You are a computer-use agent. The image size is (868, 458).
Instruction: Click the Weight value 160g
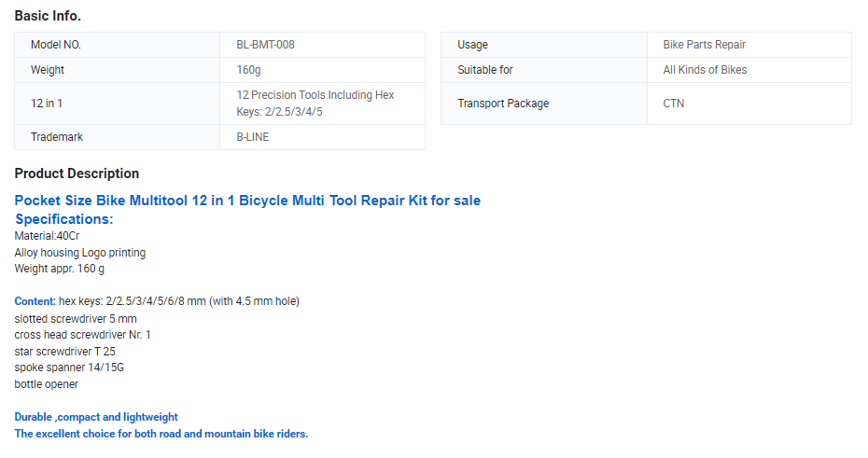point(248,70)
